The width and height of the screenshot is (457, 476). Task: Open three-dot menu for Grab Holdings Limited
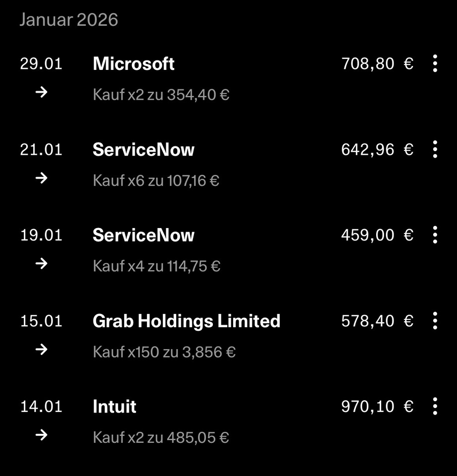click(x=435, y=321)
